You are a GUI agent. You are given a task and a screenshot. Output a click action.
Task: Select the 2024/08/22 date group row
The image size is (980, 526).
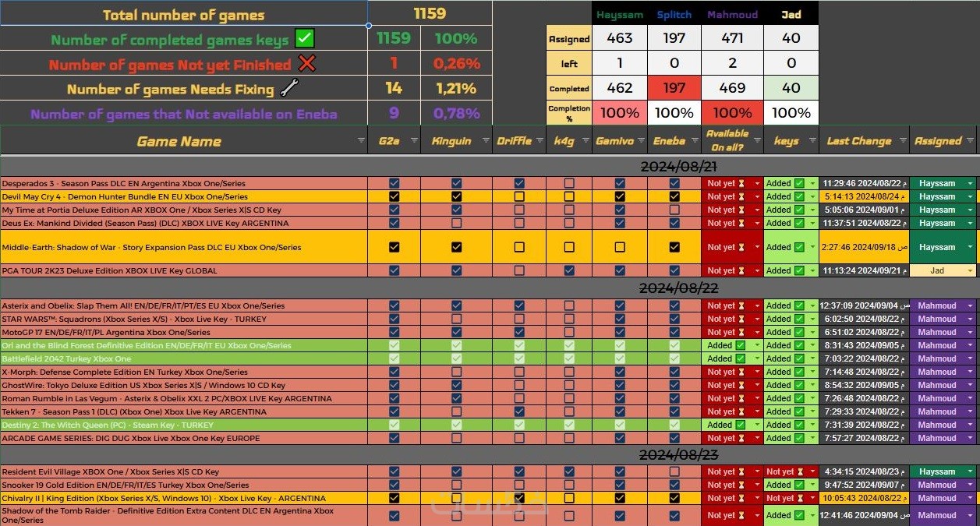(490, 288)
